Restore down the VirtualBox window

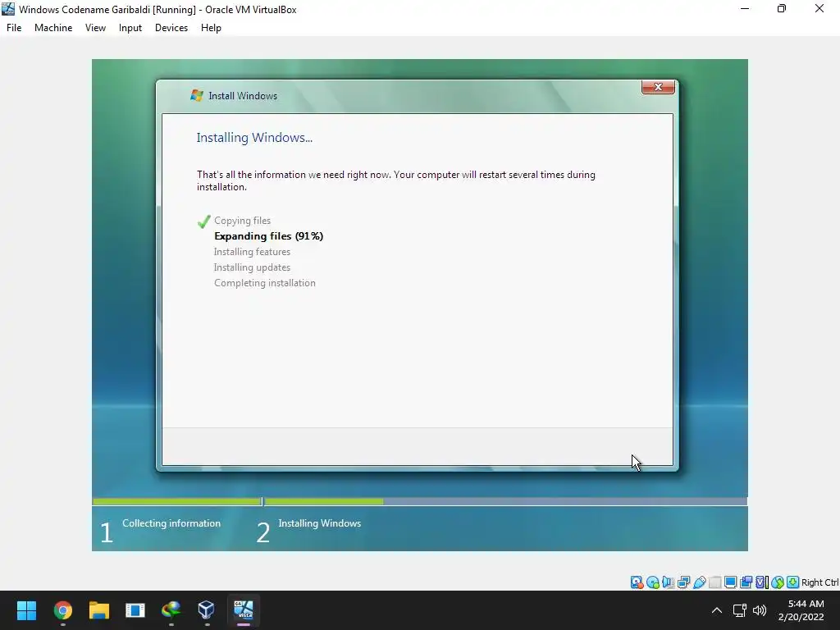pyautogui.click(x=782, y=9)
